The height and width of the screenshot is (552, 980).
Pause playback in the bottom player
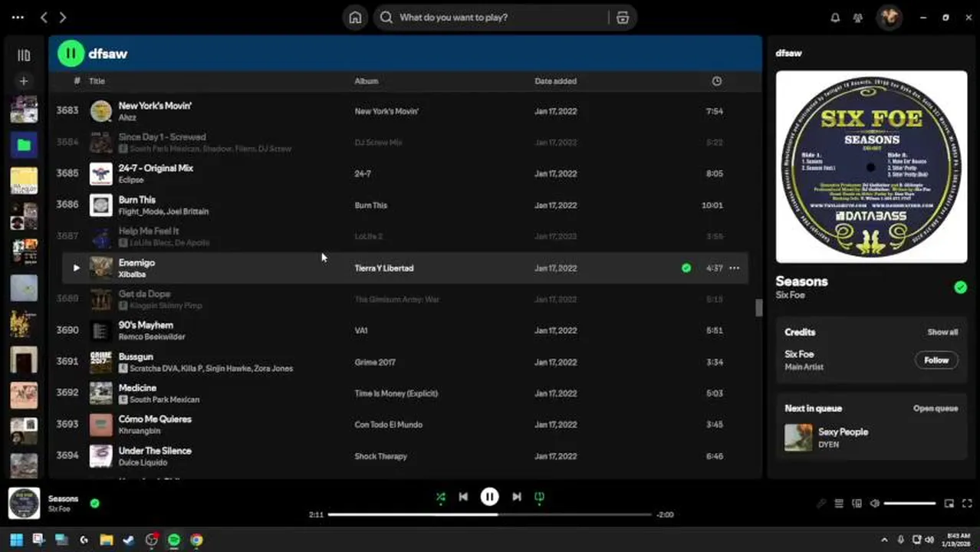pyautogui.click(x=489, y=497)
